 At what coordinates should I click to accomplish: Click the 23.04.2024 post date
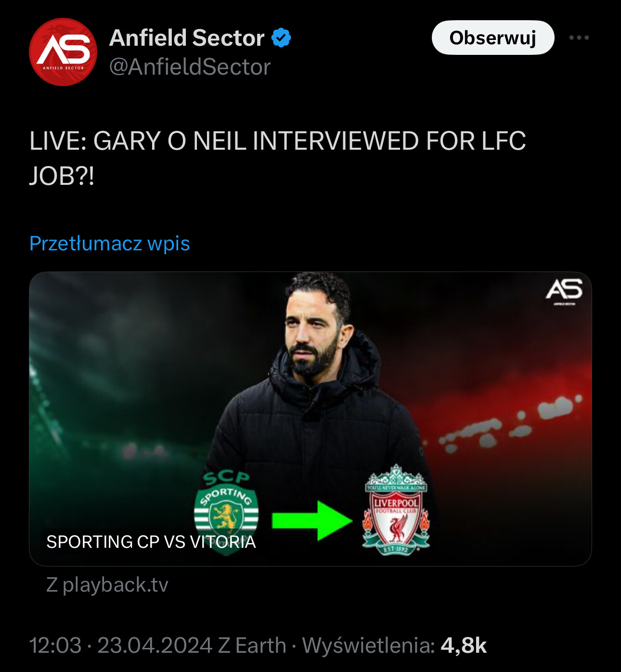[x=155, y=646]
